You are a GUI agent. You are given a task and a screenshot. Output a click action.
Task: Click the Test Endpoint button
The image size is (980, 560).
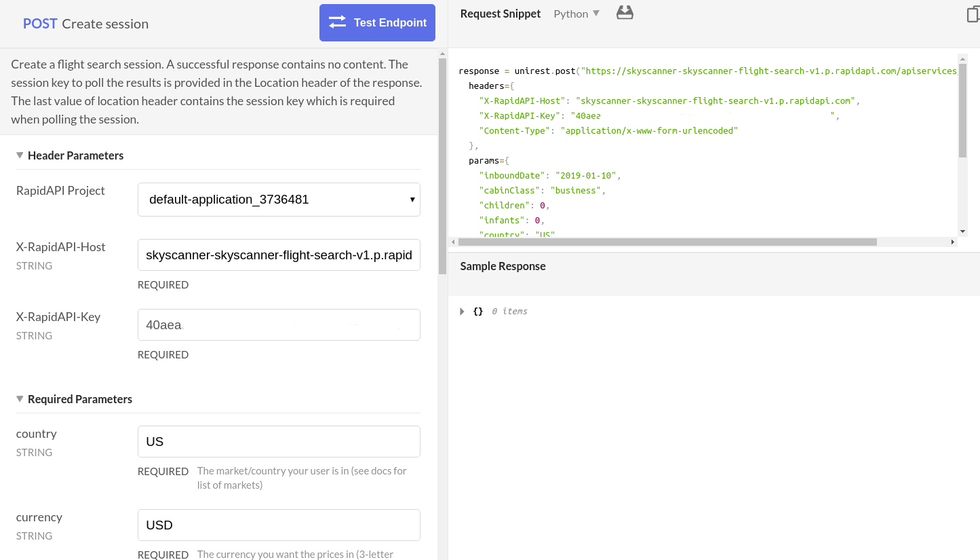point(377,23)
